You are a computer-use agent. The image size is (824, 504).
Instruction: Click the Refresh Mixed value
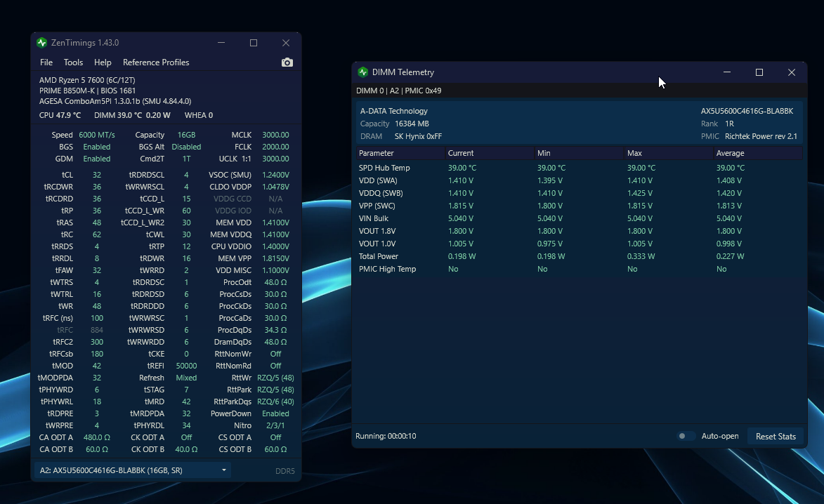tap(186, 378)
